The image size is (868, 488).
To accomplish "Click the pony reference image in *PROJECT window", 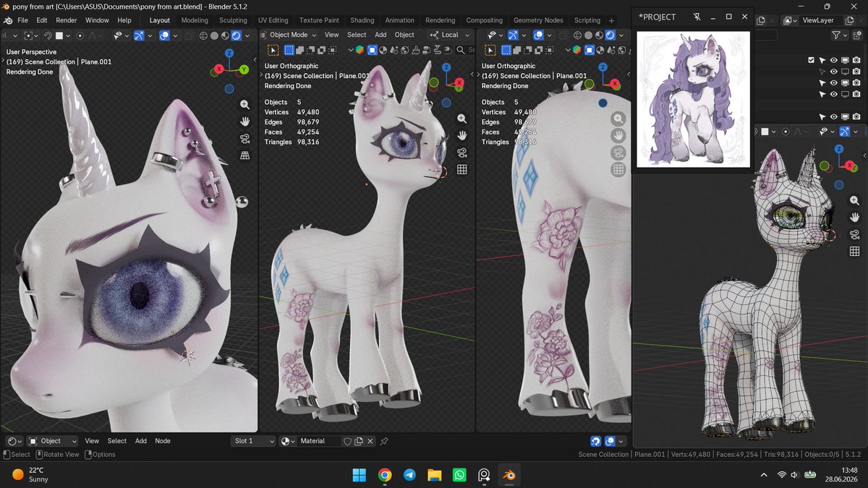I will click(x=693, y=100).
